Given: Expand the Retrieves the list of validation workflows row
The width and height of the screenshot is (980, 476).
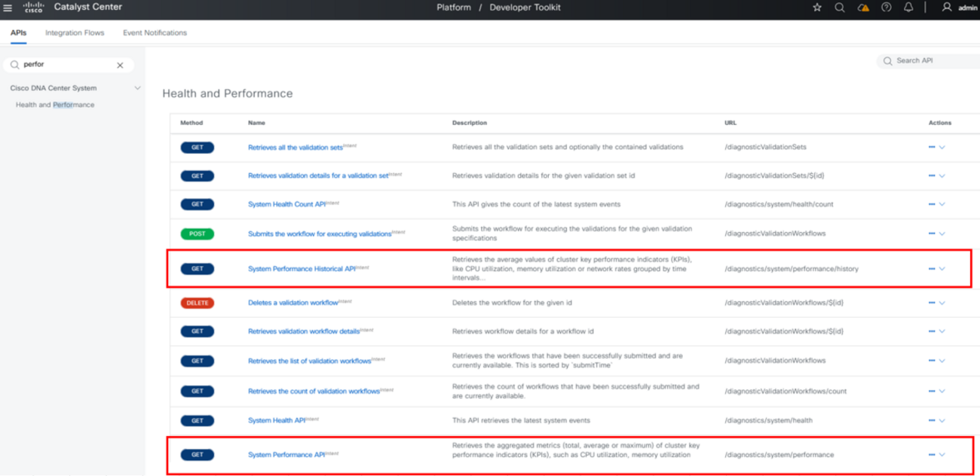Looking at the screenshot, I should point(942,361).
